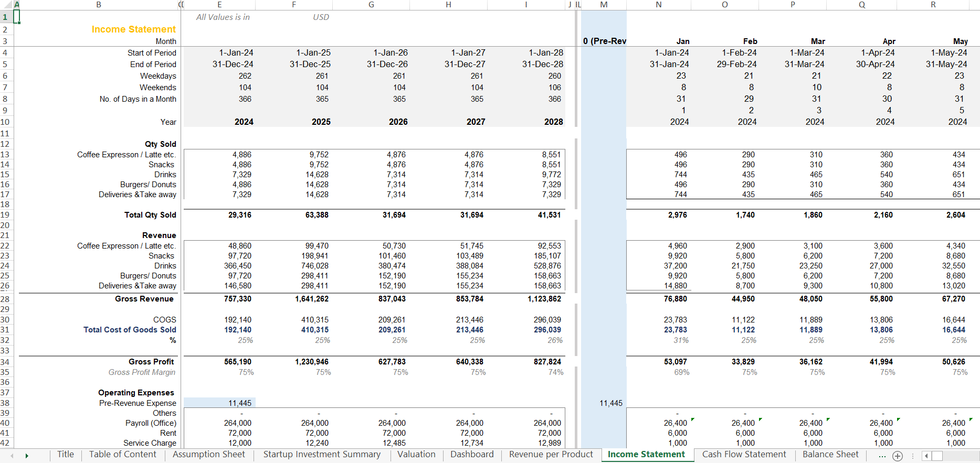Click the horizontal scrollbar left arrow
The width and height of the screenshot is (980, 463).
point(926,456)
